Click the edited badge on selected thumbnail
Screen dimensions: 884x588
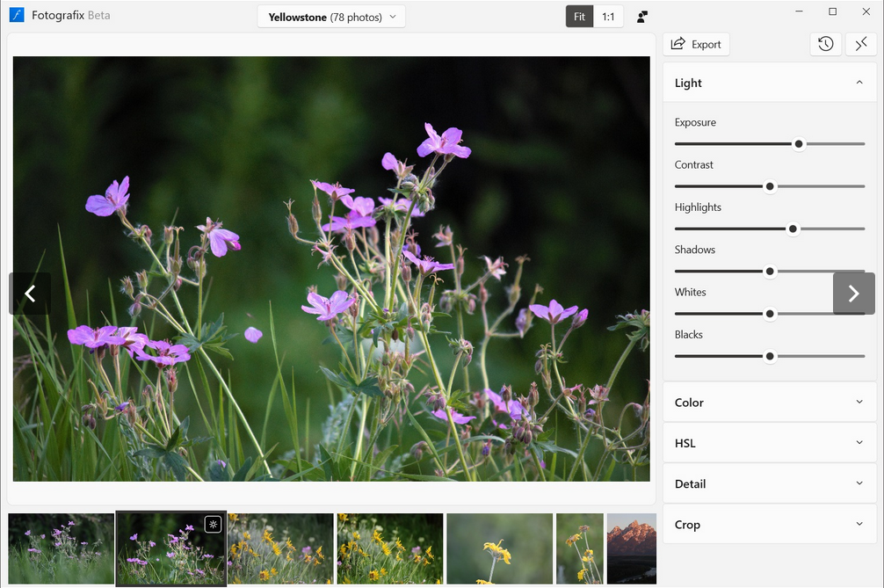tap(213, 525)
